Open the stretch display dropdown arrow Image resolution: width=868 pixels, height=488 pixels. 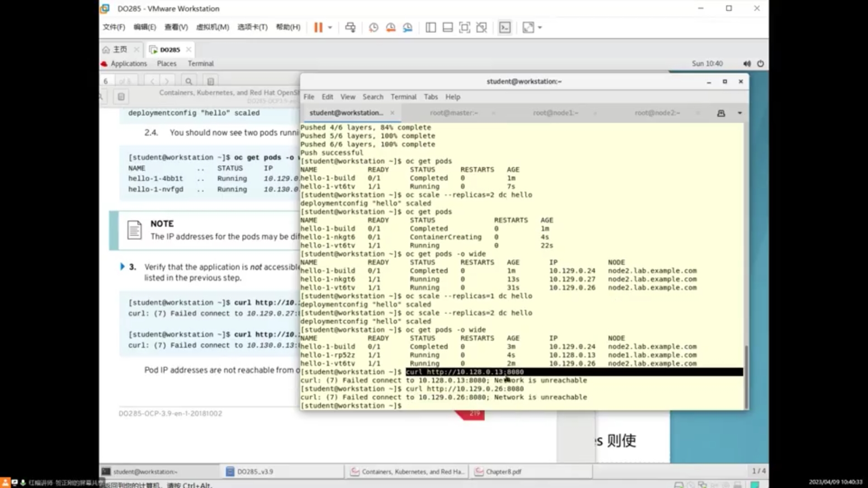(540, 28)
